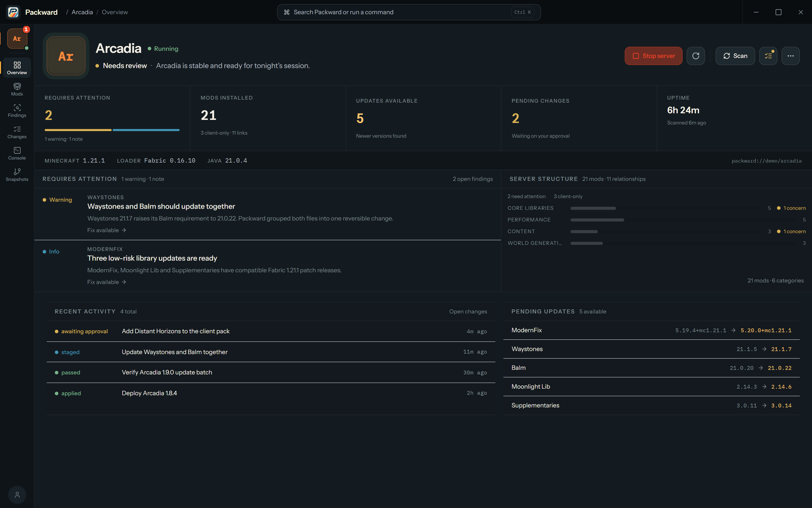The image size is (812, 508).
Task: Open the 2 open findings link
Action: [x=472, y=179]
